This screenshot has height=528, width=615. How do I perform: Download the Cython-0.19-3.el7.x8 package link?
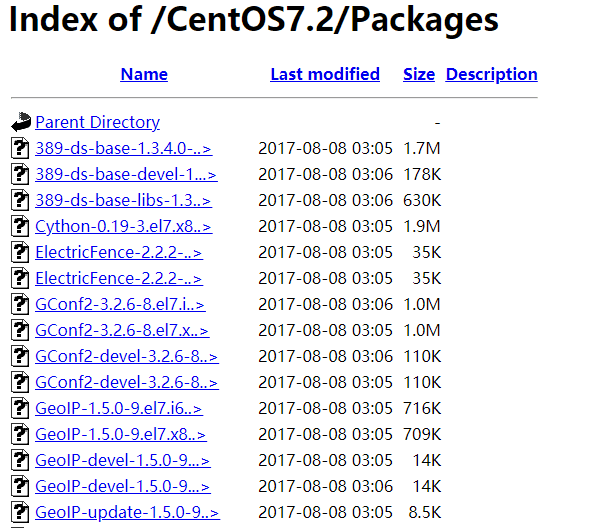pos(123,226)
